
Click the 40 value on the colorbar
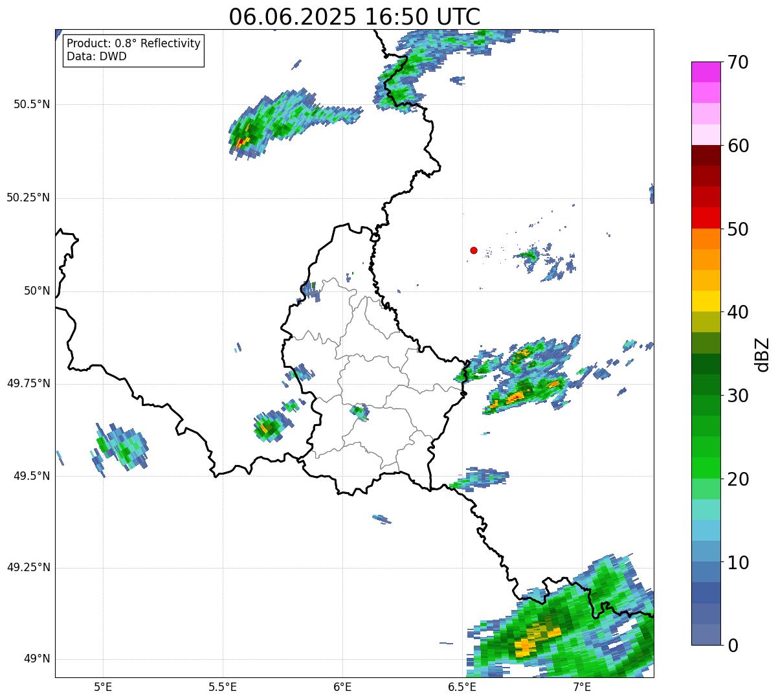click(x=738, y=312)
